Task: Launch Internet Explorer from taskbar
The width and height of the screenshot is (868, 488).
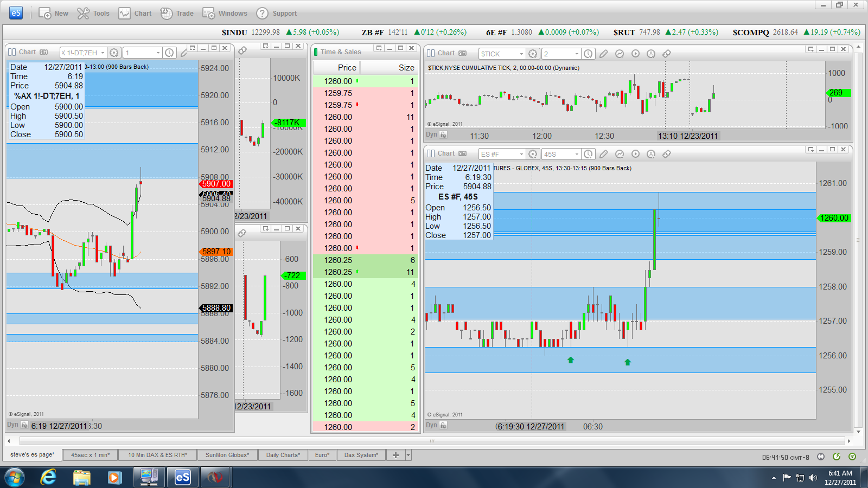Action: [48, 477]
